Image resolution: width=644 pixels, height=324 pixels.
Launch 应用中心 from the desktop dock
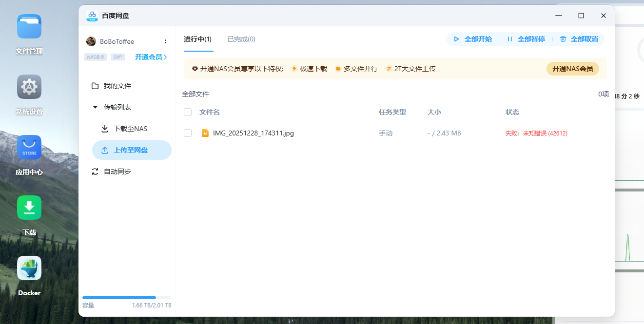(29, 147)
